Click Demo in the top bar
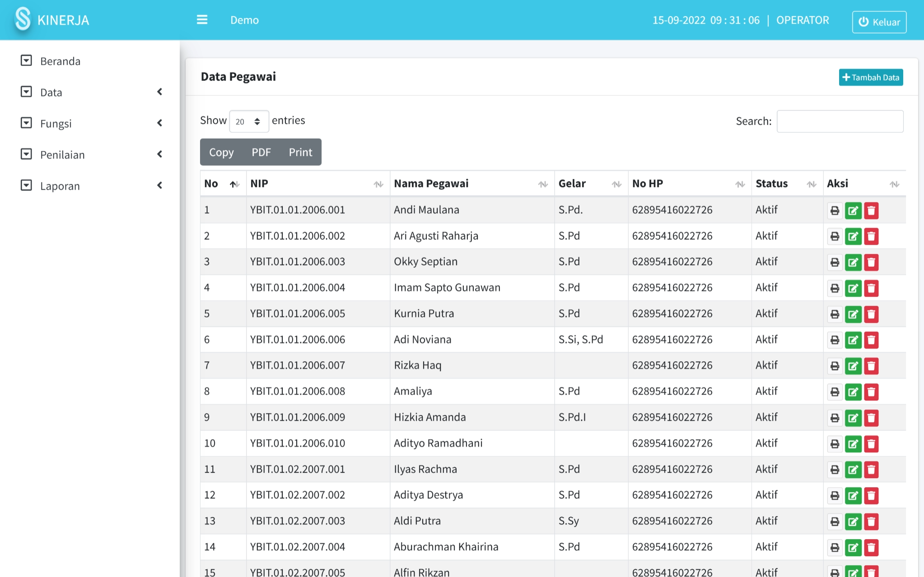The height and width of the screenshot is (577, 924). click(244, 20)
